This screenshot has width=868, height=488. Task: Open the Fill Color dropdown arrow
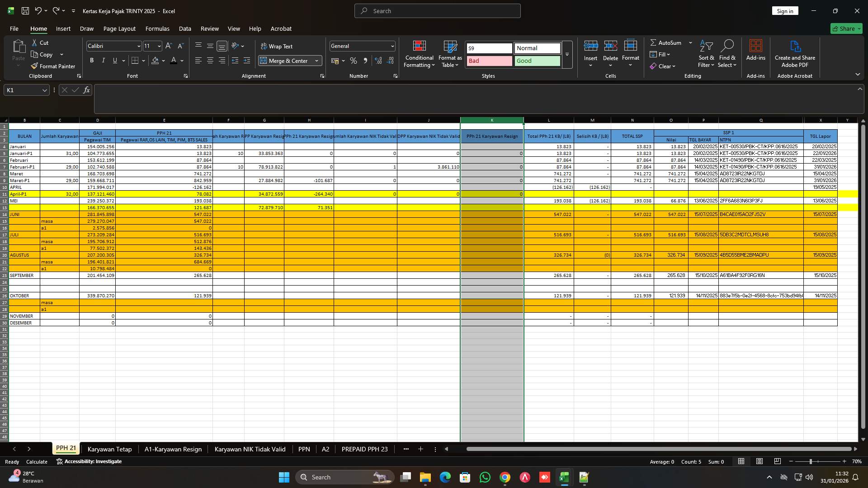pyautogui.click(x=163, y=61)
